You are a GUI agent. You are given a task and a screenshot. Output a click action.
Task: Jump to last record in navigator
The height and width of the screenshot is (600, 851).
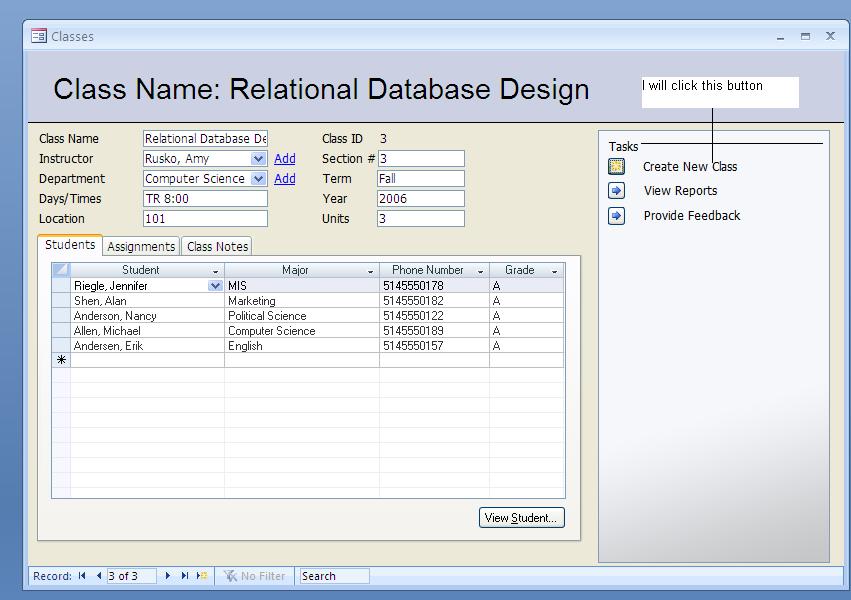184,576
